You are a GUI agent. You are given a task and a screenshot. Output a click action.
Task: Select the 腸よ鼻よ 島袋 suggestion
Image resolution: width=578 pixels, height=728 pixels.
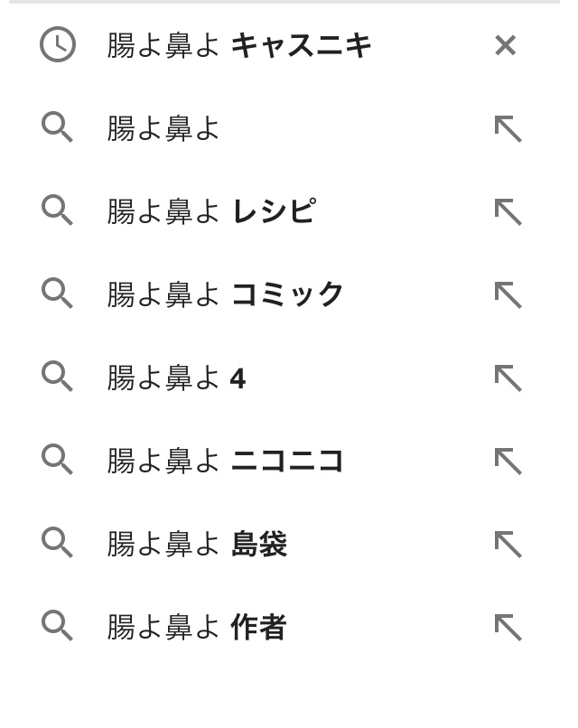[x=197, y=544]
